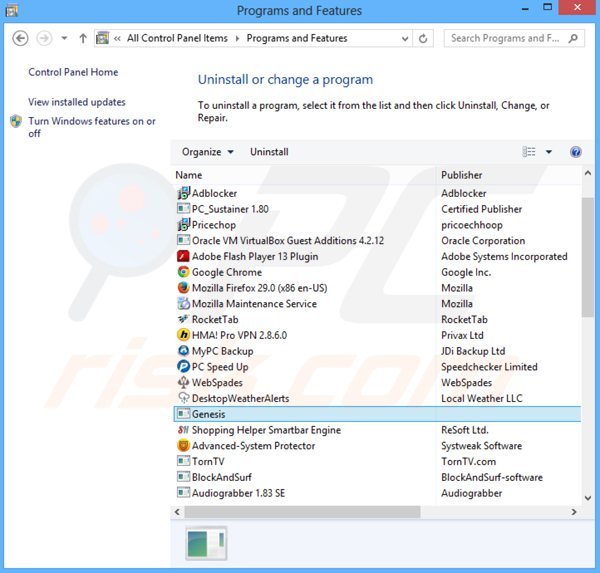600x573 pixels.
Task: Go back with the back arrow
Action: pos(20,38)
